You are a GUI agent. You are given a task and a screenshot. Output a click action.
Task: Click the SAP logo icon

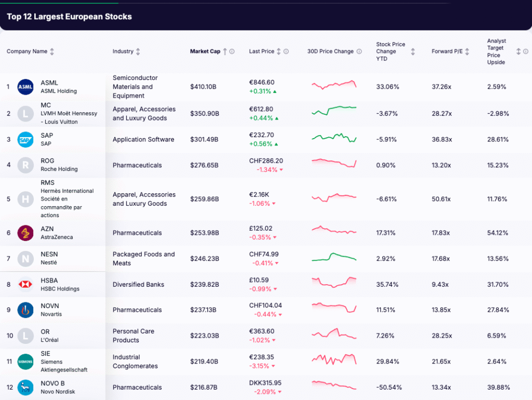coord(25,139)
